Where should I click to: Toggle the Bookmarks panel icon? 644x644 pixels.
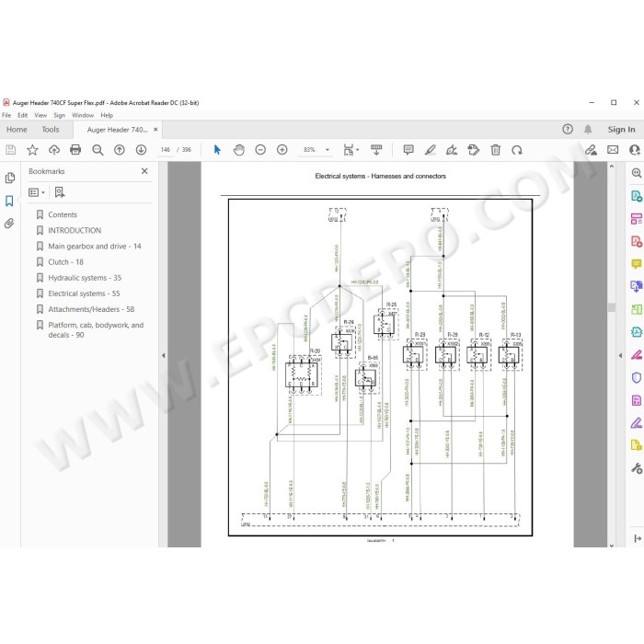click(9, 201)
